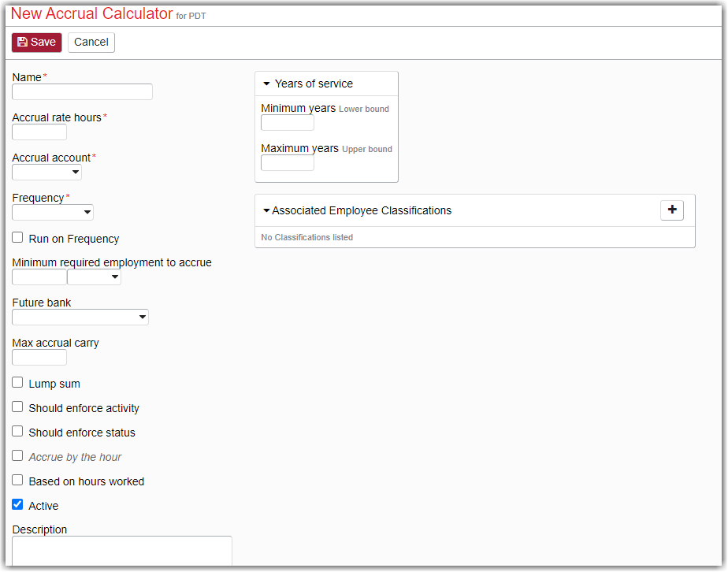This screenshot has height=572, width=728.
Task: Focus the Name input field
Action: [x=82, y=92]
